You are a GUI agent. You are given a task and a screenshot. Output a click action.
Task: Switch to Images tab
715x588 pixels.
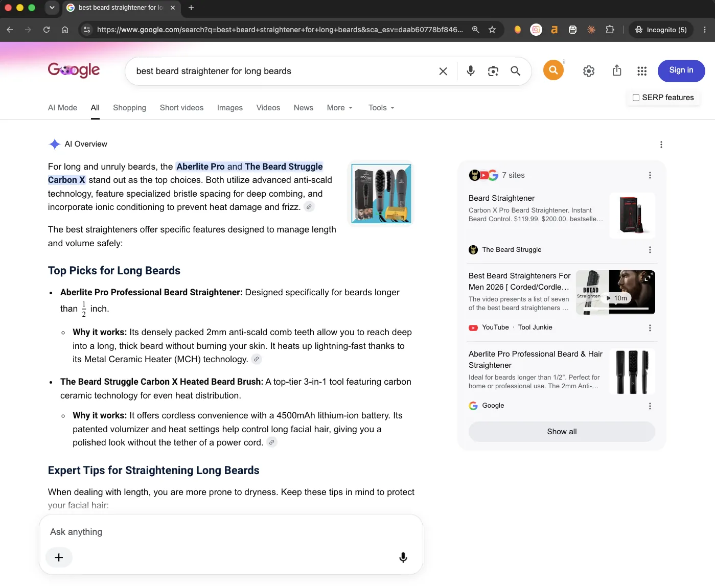tap(230, 108)
